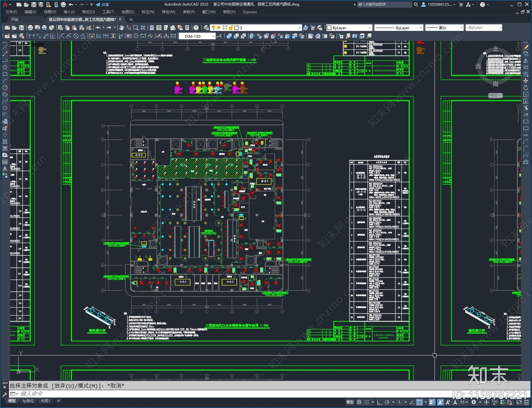This screenshot has height=408, width=532.
Task: Click the Help question mark toolbar icon
Action: (196, 28)
